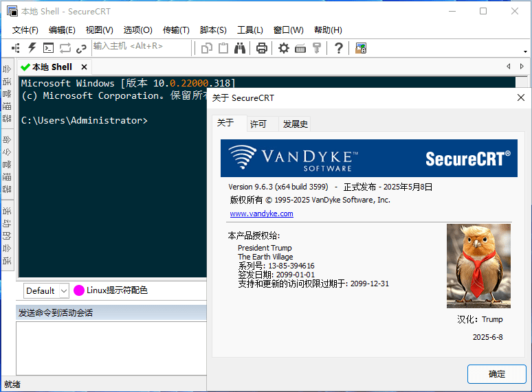Click the SecureFX launch icon in toolbar

point(361,48)
